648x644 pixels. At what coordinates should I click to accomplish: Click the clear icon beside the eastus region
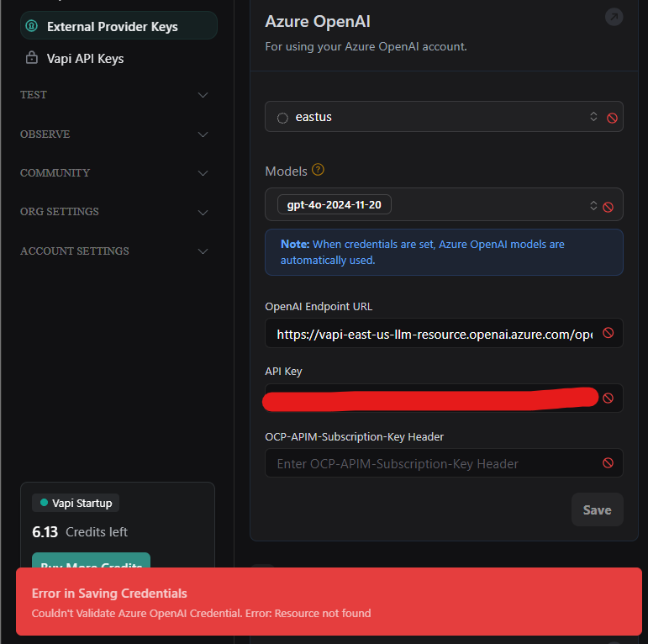click(612, 119)
